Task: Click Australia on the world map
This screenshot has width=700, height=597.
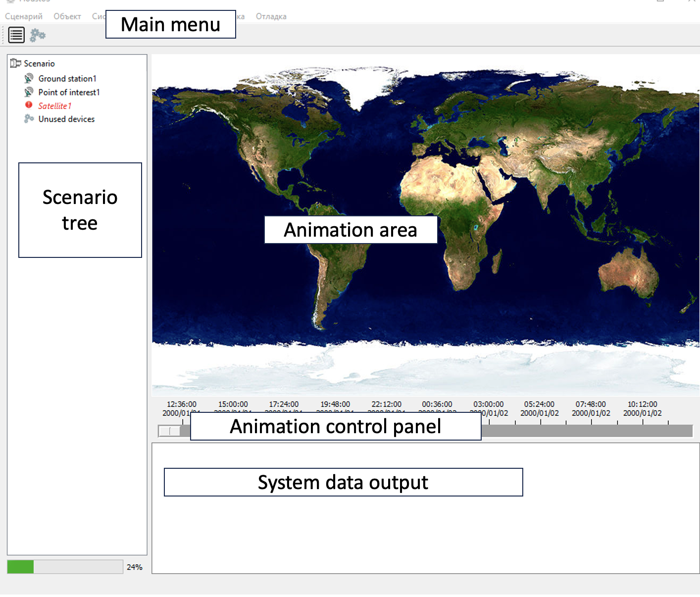Action: (627, 273)
